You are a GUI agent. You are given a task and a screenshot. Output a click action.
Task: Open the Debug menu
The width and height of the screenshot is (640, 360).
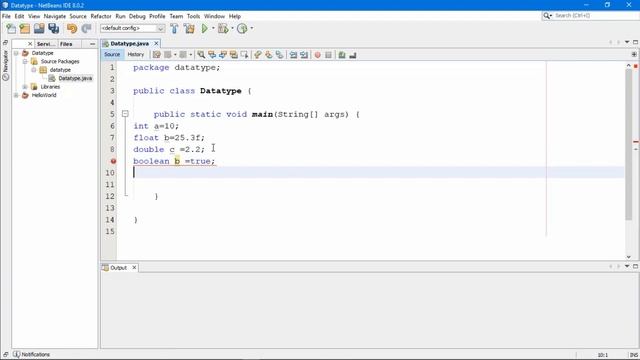[137, 16]
